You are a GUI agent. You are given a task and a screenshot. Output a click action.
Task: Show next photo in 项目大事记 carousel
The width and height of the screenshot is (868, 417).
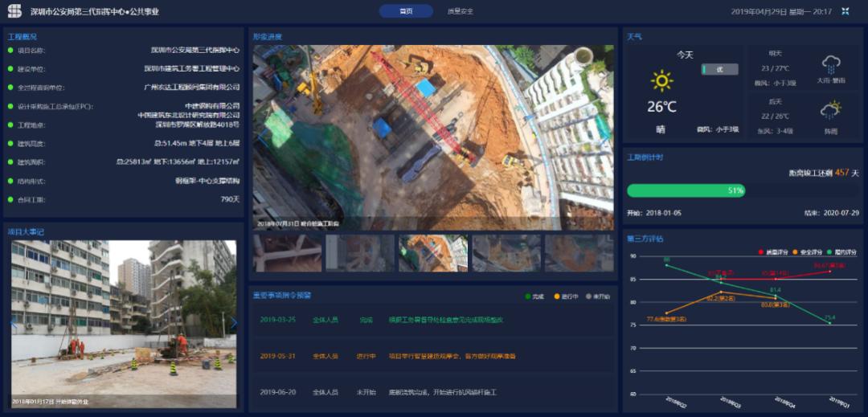point(233,323)
